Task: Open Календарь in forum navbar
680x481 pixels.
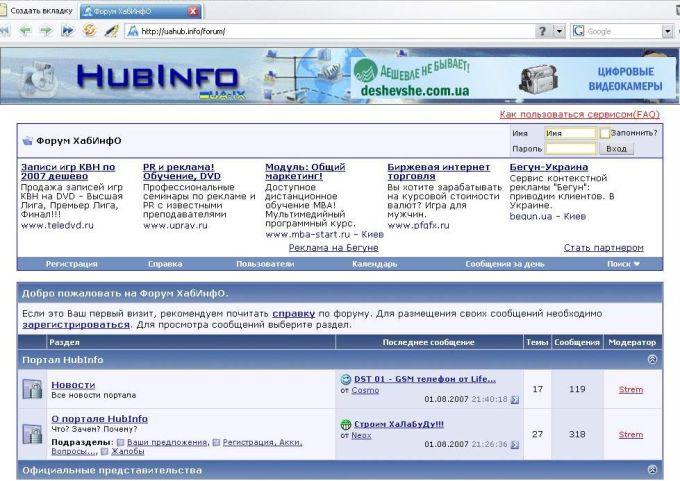Action: [375, 264]
